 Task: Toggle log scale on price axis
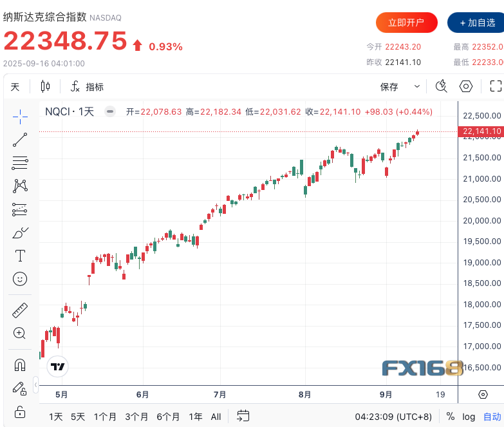click(x=469, y=416)
